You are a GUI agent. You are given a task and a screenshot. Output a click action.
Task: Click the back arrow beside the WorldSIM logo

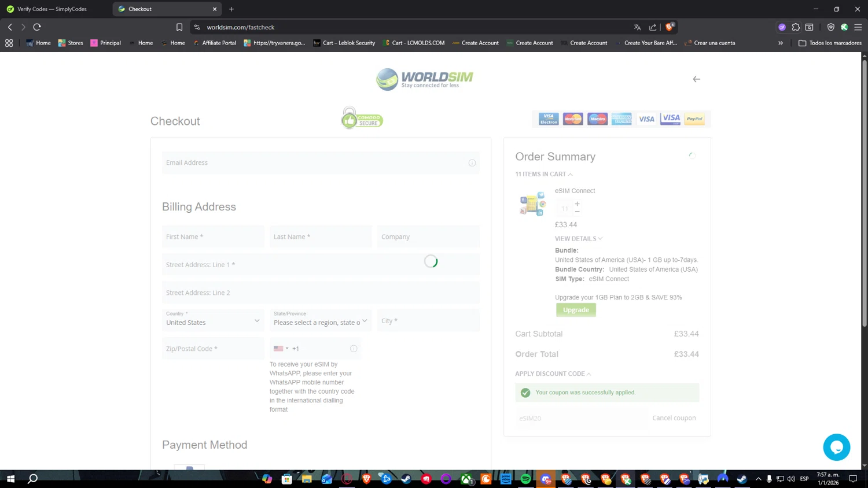pyautogui.click(x=696, y=79)
